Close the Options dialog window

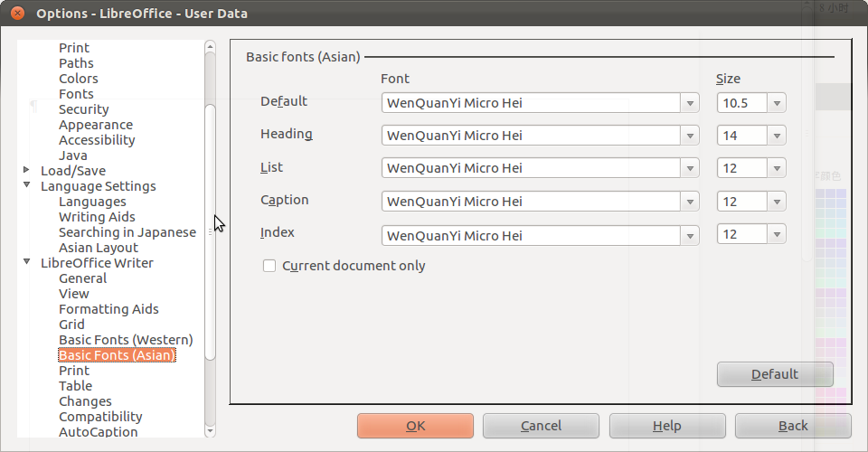click(18, 13)
